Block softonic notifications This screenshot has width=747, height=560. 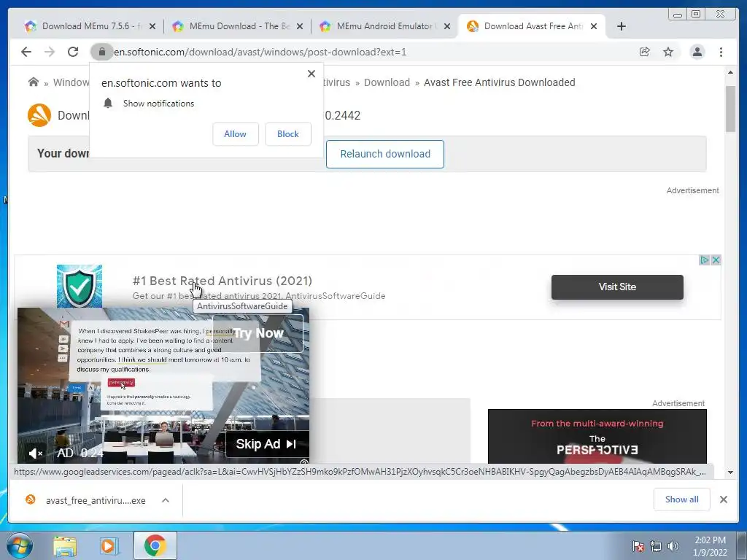point(287,134)
